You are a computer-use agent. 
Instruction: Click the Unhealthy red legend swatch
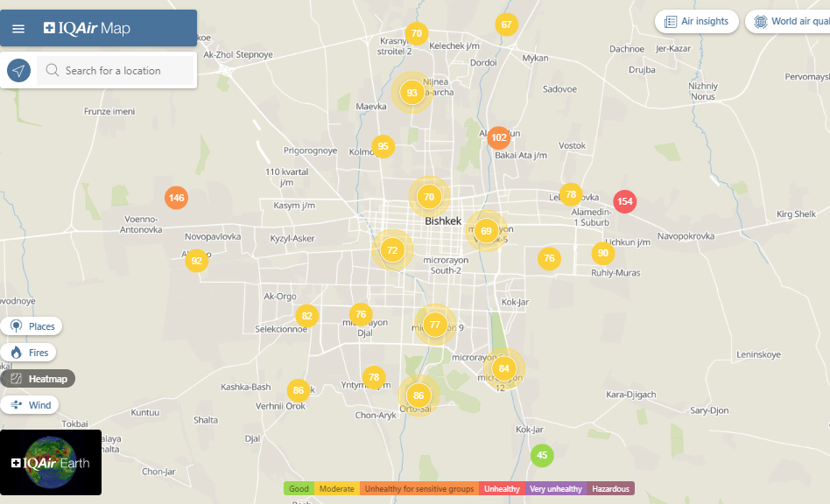502,489
